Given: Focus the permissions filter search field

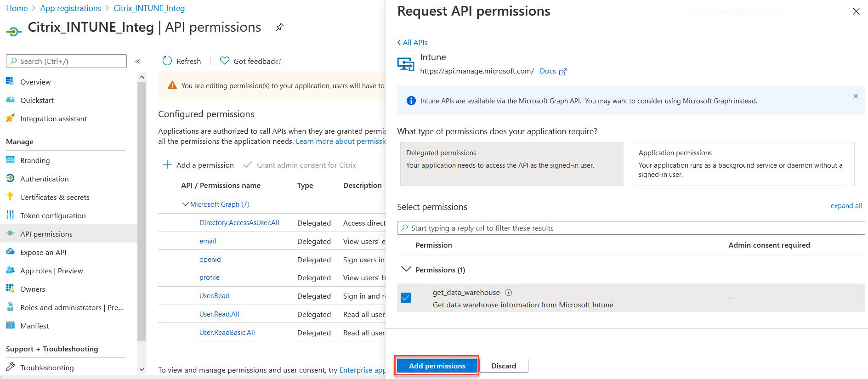Looking at the screenshot, I should click(x=631, y=228).
